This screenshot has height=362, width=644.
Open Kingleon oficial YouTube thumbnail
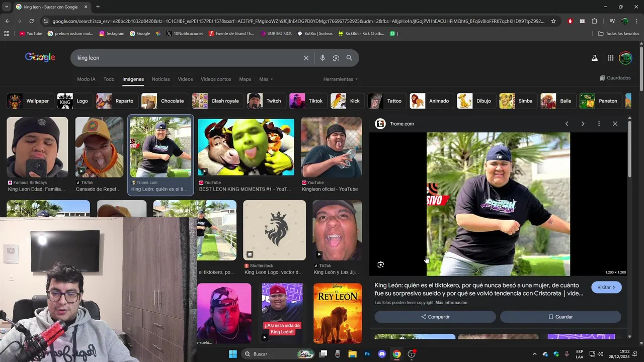pos(331,147)
